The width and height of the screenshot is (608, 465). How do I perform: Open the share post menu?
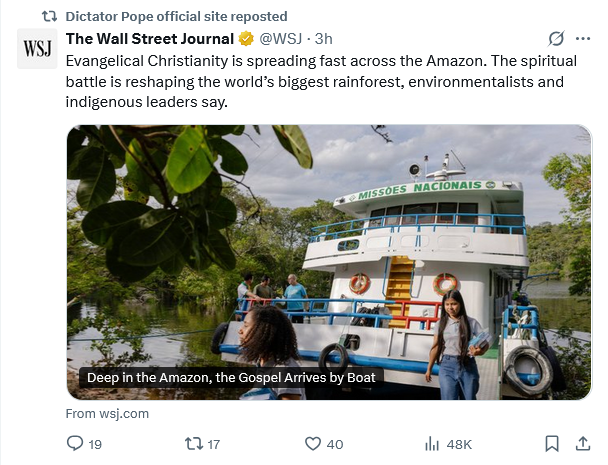583,444
